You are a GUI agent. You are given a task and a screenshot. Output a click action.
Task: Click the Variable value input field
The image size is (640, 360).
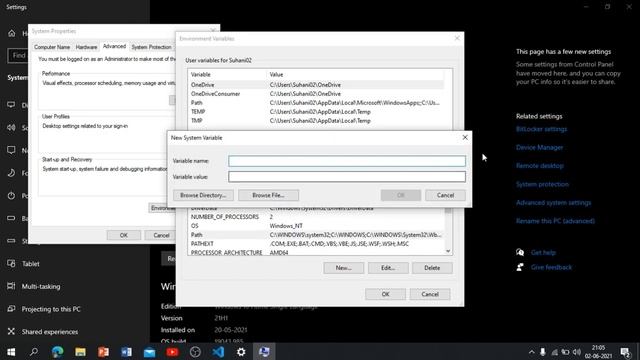tap(347, 176)
